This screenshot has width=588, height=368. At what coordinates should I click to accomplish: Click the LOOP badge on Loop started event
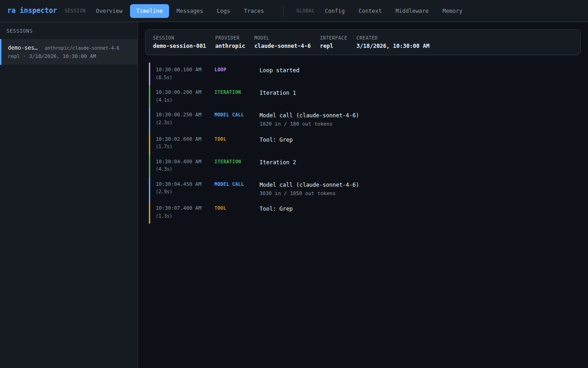220,69
